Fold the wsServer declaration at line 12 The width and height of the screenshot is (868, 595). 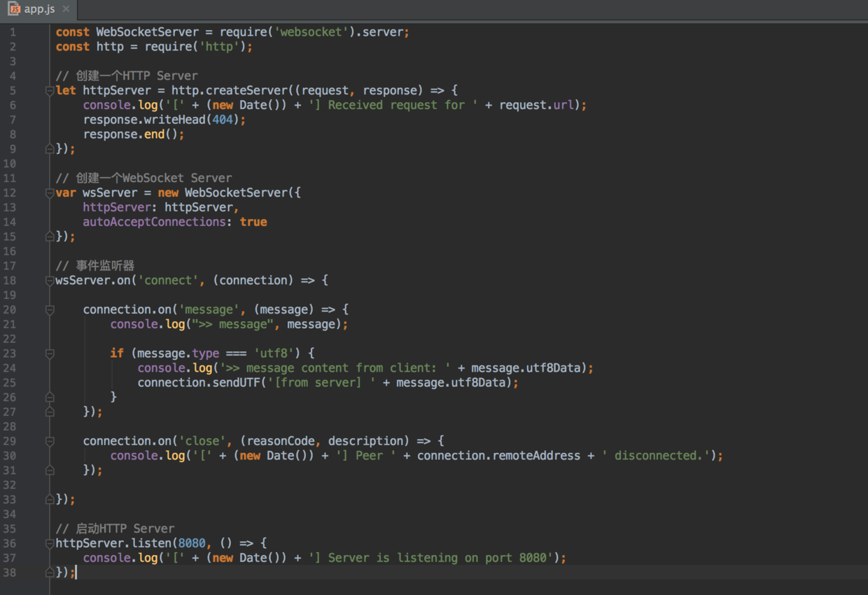(x=50, y=193)
